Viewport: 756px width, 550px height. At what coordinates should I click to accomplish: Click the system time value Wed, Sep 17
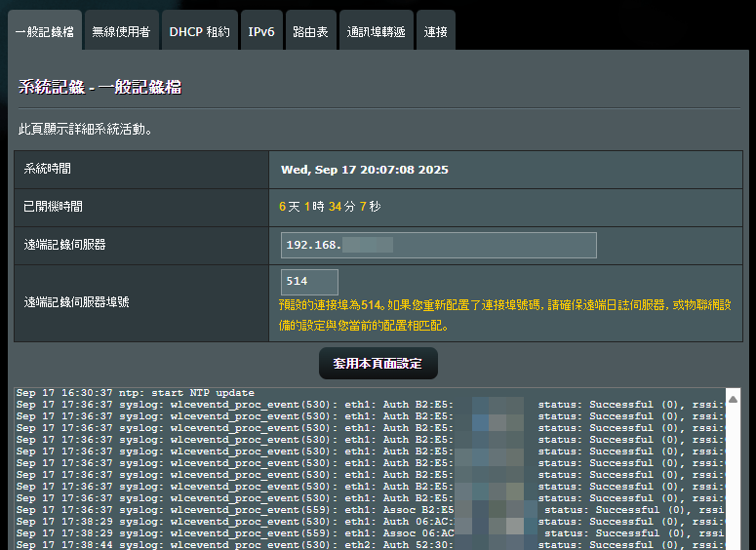pos(364,170)
